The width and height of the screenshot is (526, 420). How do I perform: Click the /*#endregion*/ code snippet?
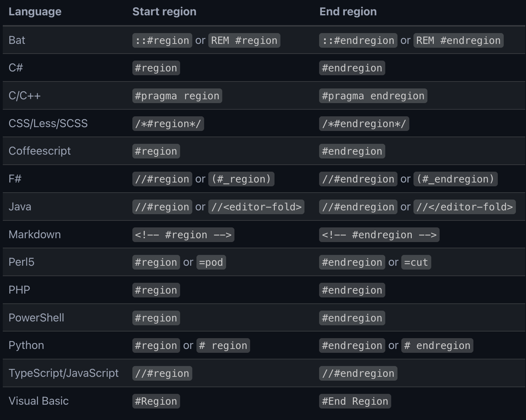click(364, 124)
